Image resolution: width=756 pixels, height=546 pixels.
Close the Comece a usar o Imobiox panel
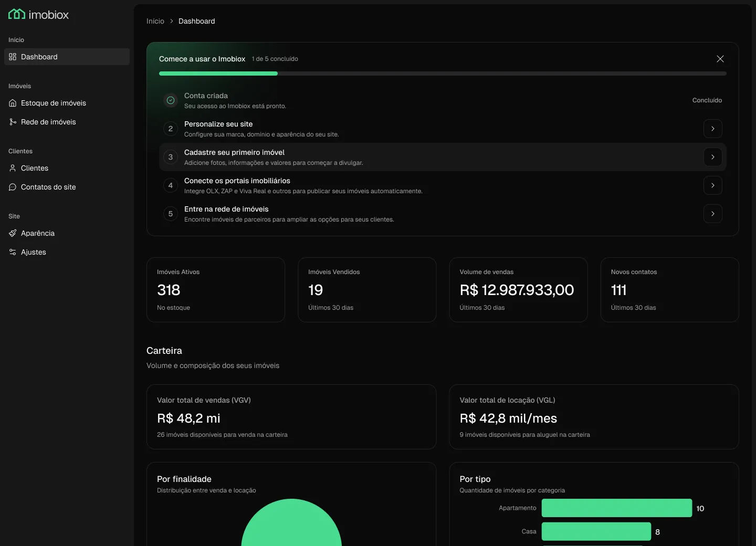(720, 59)
